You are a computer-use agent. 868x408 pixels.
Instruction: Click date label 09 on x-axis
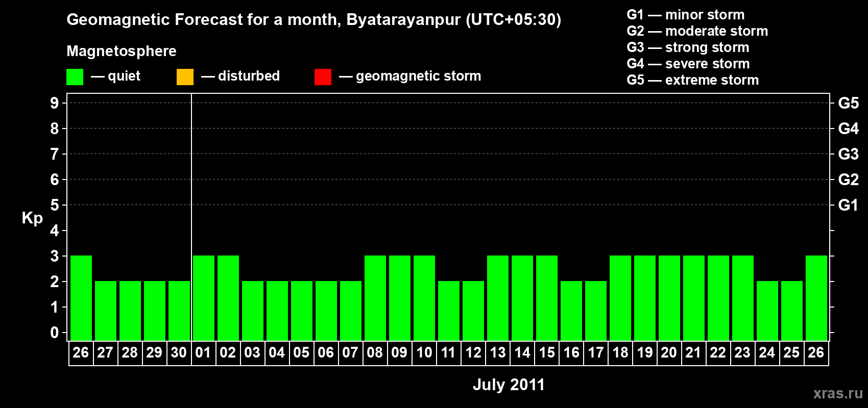(x=399, y=352)
